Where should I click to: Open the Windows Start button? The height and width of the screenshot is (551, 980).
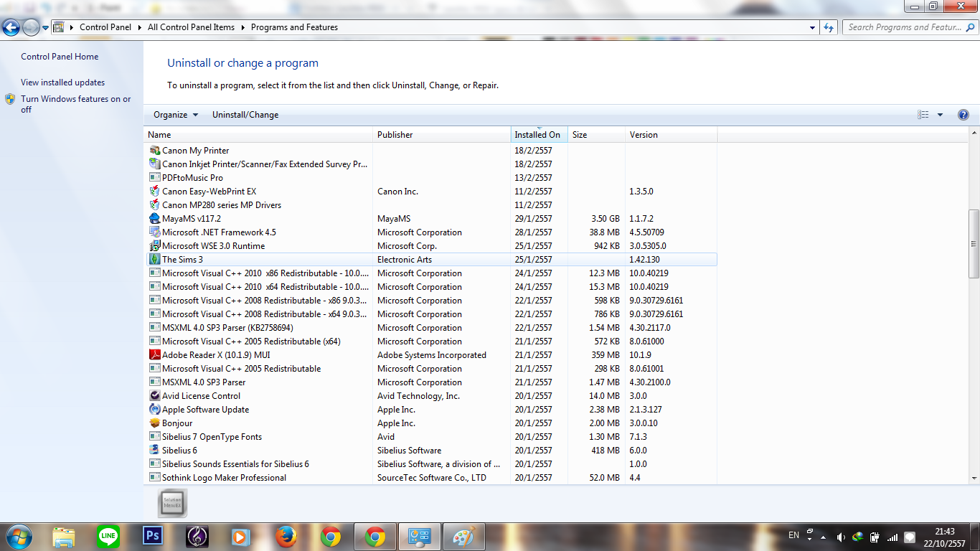coord(18,536)
